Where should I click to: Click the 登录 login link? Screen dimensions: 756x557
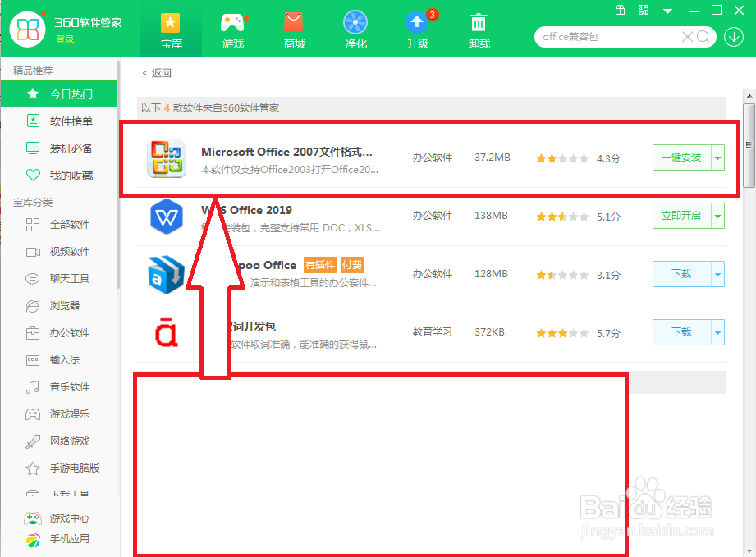click(x=65, y=39)
